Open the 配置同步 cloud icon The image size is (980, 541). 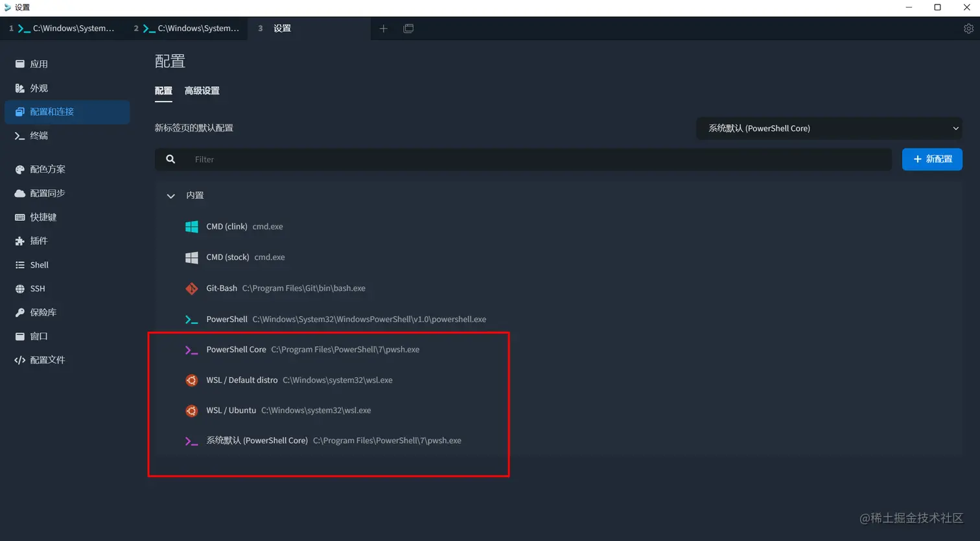pos(20,194)
